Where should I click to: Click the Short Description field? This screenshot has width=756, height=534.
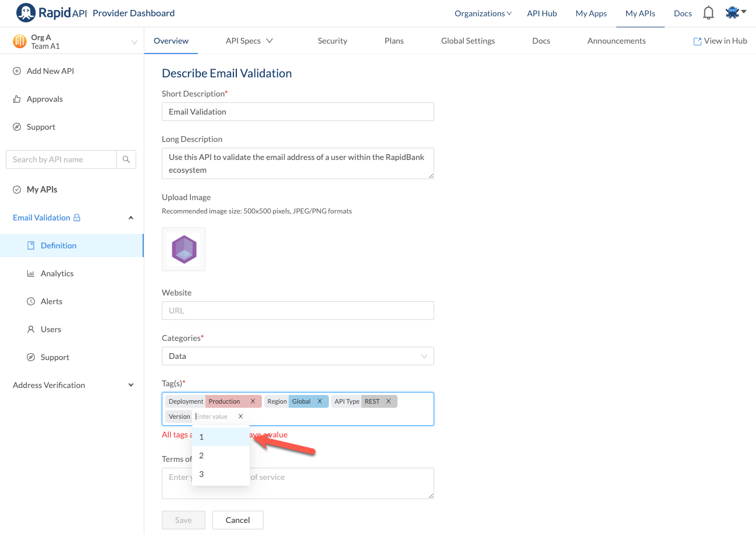click(298, 112)
